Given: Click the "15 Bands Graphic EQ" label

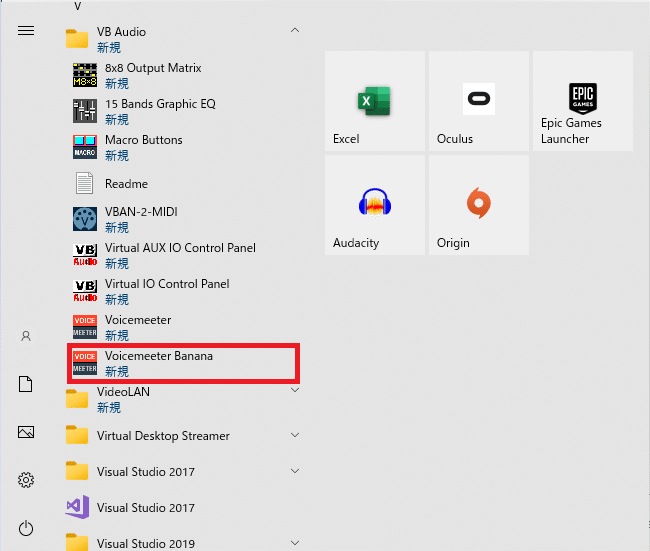Looking at the screenshot, I should pyautogui.click(x=160, y=104).
